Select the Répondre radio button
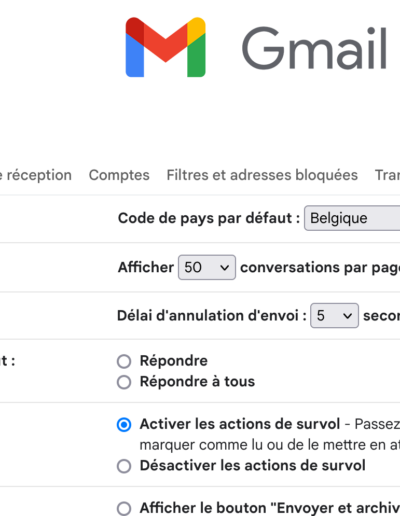The image size is (400, 516). tap(124, 361)
